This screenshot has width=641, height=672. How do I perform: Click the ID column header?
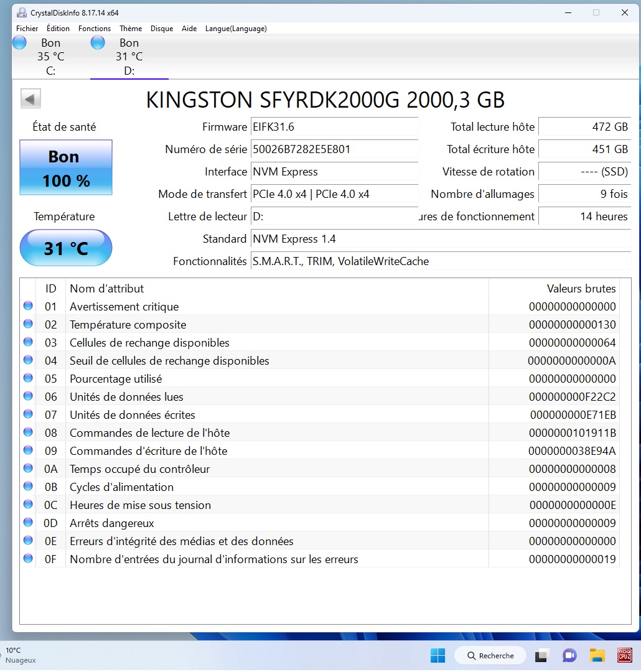pyautogui.click(x=50, y=289)
